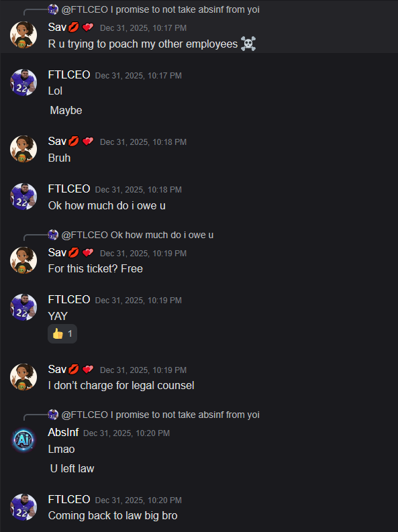
Task: Click the small avatar in the reply preview above AbsInf's message
Action: (53, 415)
